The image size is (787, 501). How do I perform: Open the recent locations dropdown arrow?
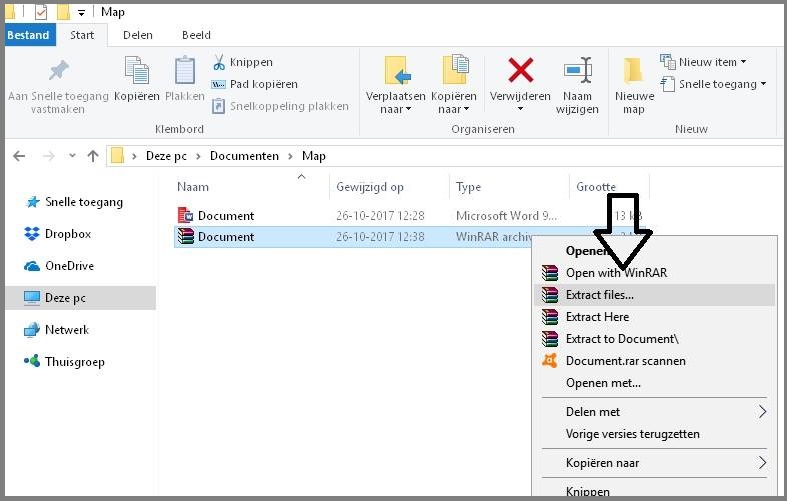point(72,156)
